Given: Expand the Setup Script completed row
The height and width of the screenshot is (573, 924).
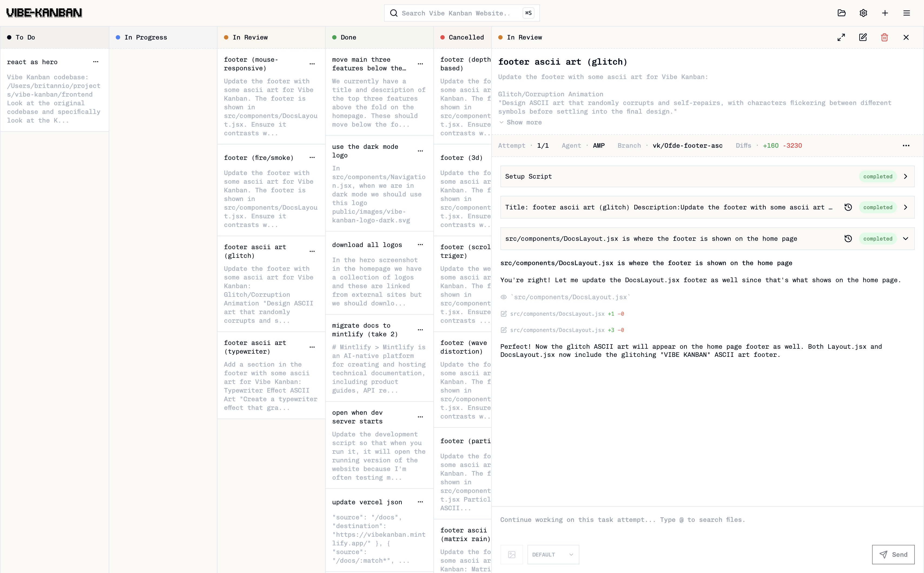Looking at the screenshot, I should point(906,176).
